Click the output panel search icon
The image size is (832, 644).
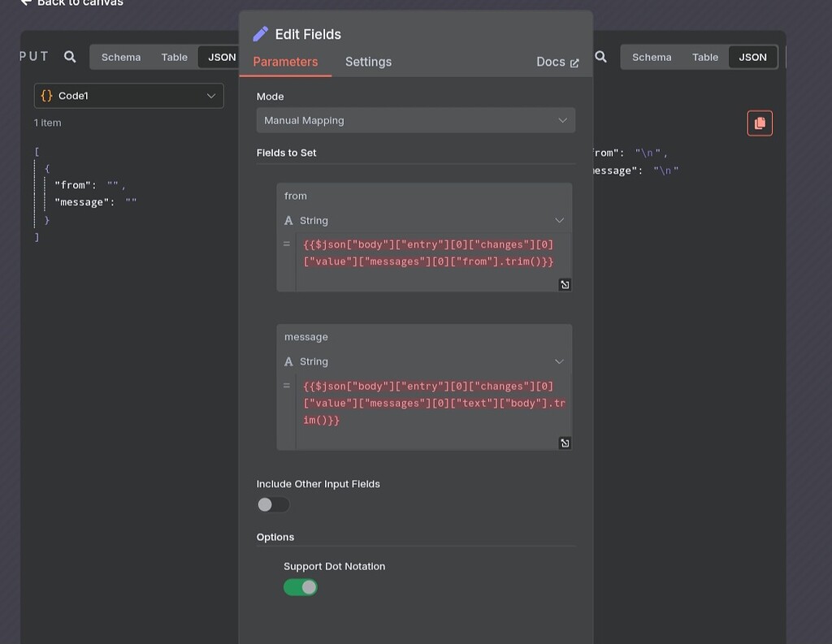pyautogui.click(x=600, y=57)
